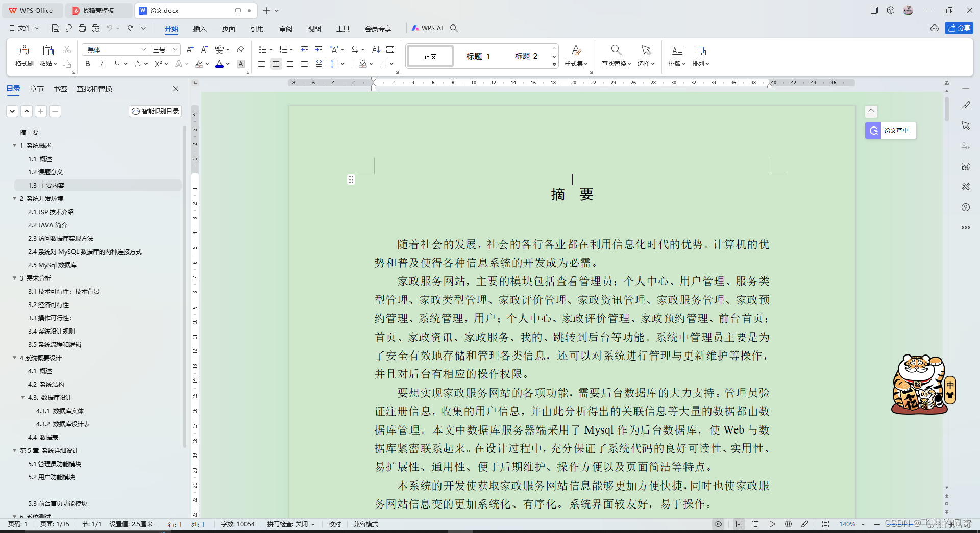Screen dimensions: 980x533
Task: Switch to 章节 tab in navigation pane
Action: pos(37,89)
